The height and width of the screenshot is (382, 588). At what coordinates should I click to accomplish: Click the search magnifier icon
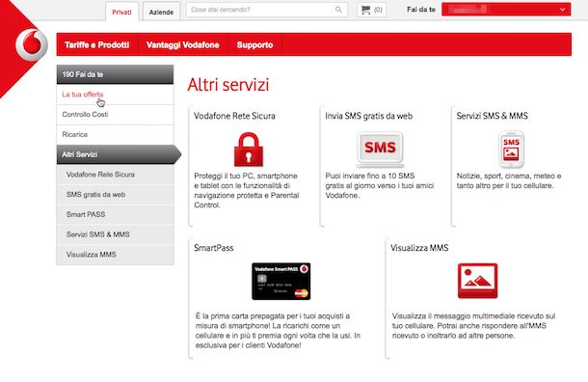338,10
